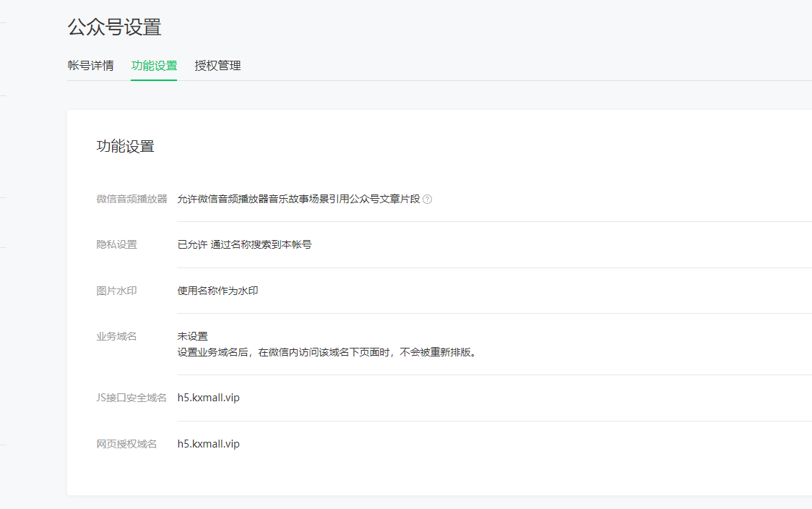The width and height of the screenshot is (812, 509).
Task: Click the help icon beside 微信音频播放器 description
Action: coord(427,200)
